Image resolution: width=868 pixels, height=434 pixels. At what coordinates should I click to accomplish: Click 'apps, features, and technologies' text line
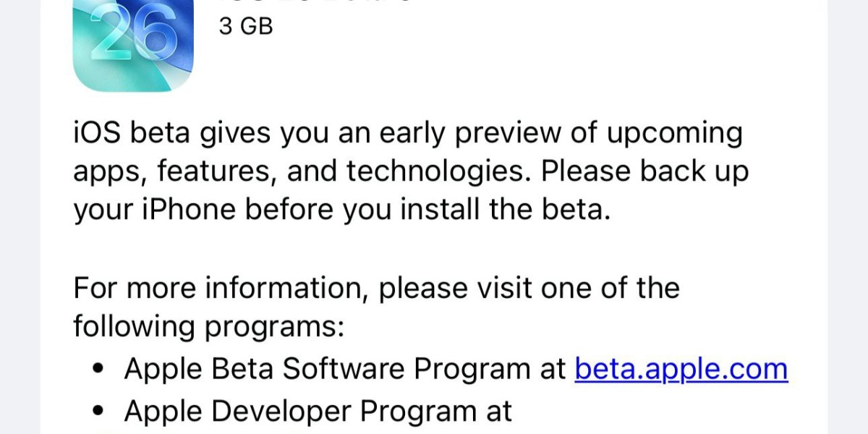coord(411,172)
